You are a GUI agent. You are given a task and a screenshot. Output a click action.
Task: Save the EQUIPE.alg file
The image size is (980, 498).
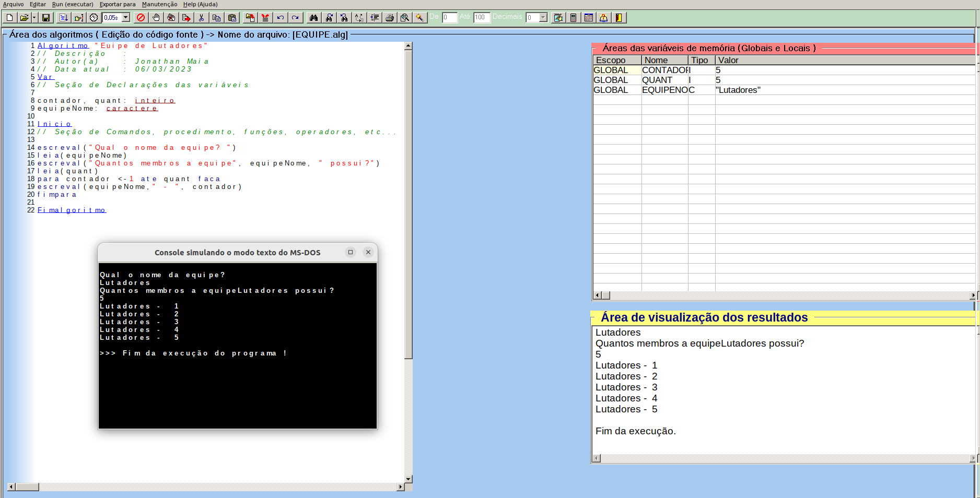[46, 18]
